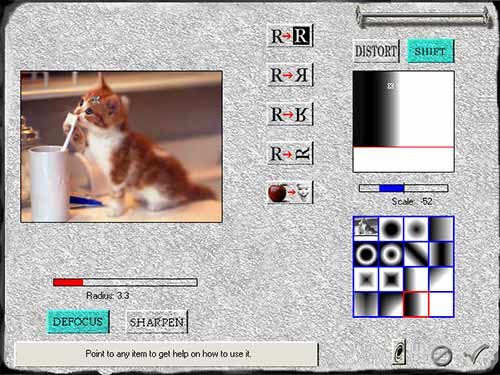
Task: Click the marker in the gradient preview
Action: [x=391, y=86]
